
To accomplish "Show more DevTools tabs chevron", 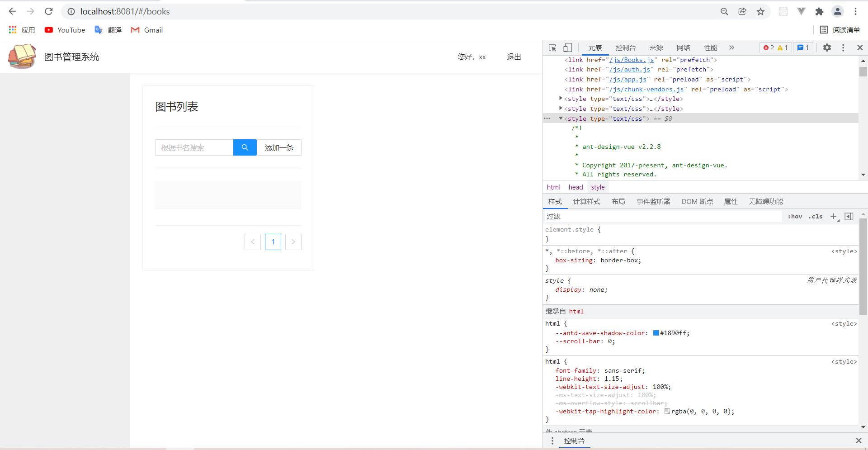I will pyautogui.click(x=731, y=47).
